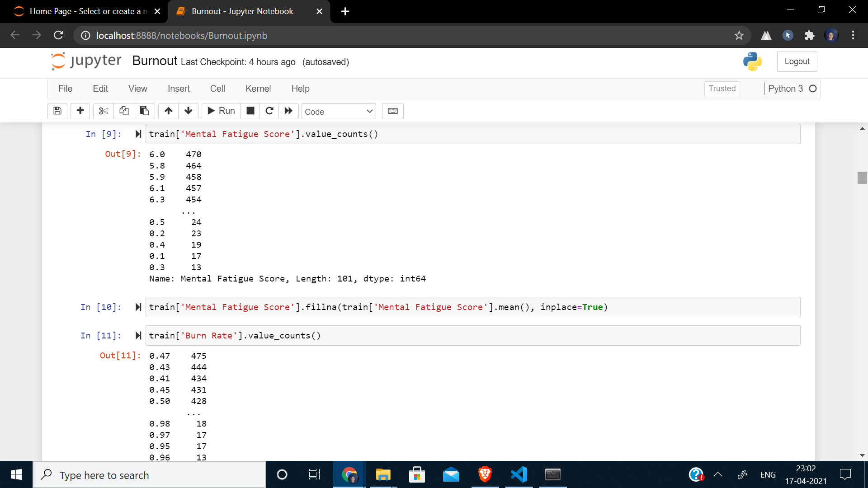868x488 pixels.
Task: Toggle the Trusted notebook indicator
Action: click(x=722, y=89)
